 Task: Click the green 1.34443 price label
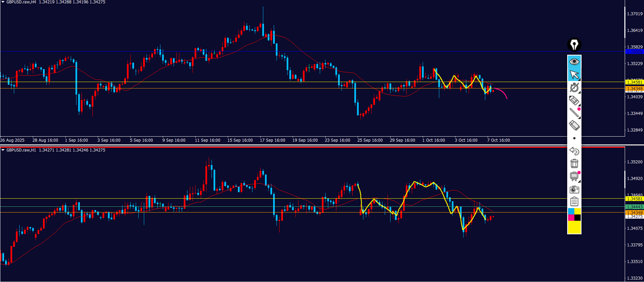634,207
